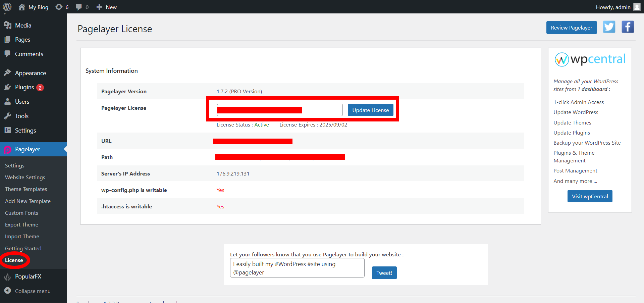Click the Media menu icon
The width and height of the screenshot is (644, 303).
click(8, 25)
